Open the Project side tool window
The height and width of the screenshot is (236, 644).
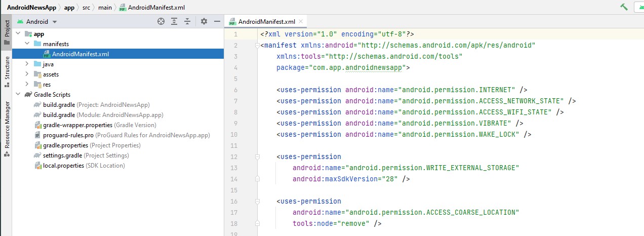pos(7,32)
